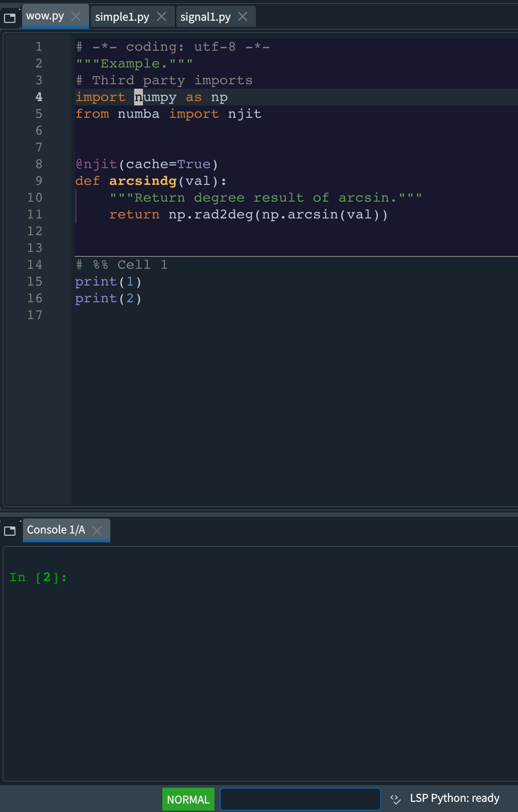This screenshot has height=812, width=518.
Task: Click line number 14 in the gutter
Action: pos(35,264)
